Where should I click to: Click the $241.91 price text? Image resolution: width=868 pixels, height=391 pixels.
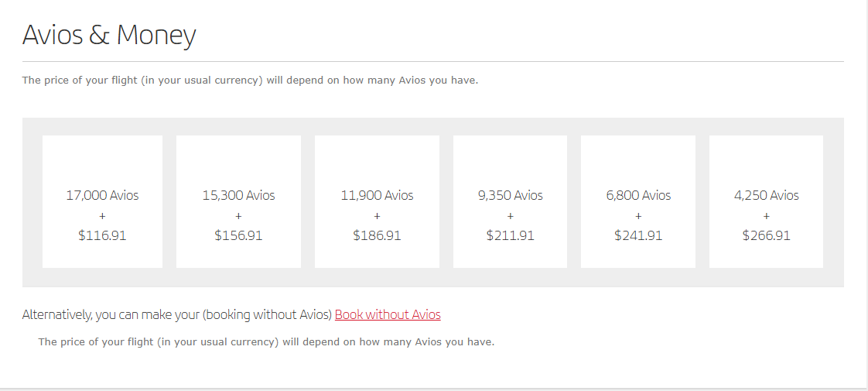tap(638, 235)
